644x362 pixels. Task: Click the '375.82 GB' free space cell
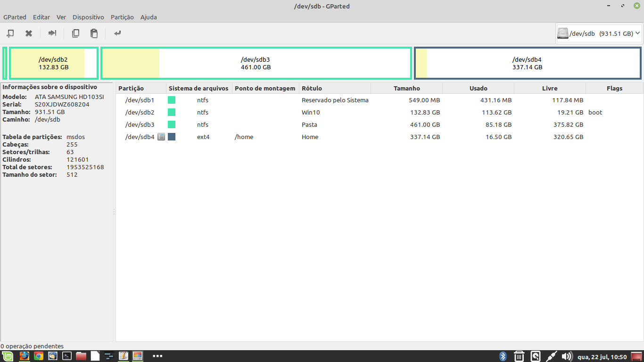568,124
